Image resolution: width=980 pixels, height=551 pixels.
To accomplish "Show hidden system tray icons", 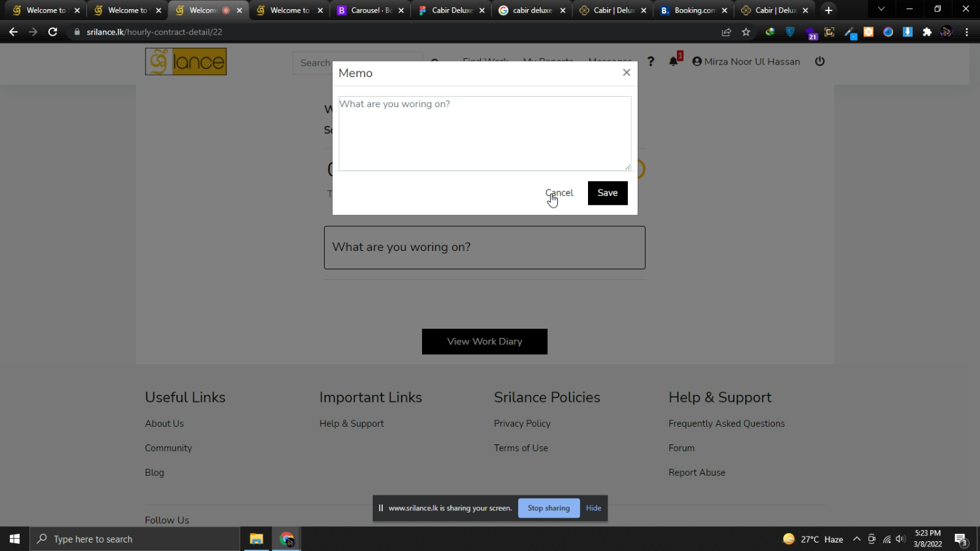I will tap(857, 539).
